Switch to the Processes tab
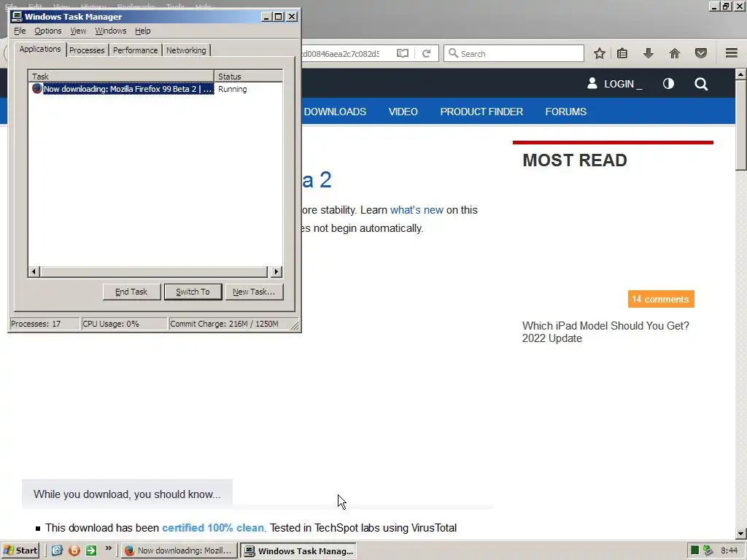 coord(87,50)
